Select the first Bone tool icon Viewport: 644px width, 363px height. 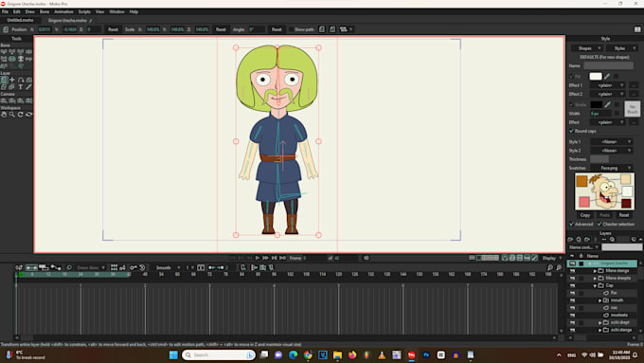4,52
